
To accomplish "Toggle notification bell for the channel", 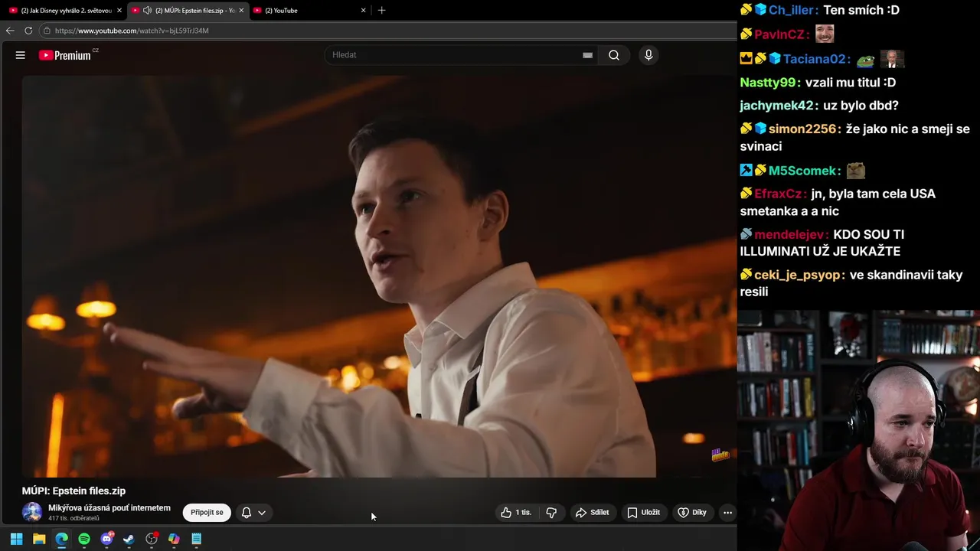I will (x=247, y=513).
